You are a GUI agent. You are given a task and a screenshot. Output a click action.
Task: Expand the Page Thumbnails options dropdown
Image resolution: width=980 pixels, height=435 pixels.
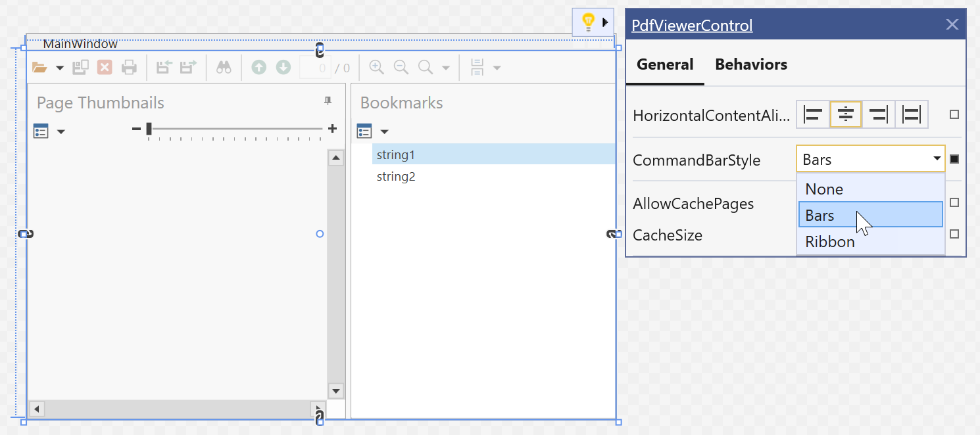coord(61,132)
